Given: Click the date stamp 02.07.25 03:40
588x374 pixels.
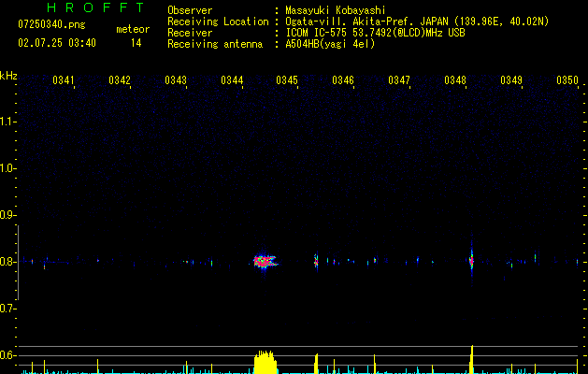Looking at the screenshot, I should [57, 43].
